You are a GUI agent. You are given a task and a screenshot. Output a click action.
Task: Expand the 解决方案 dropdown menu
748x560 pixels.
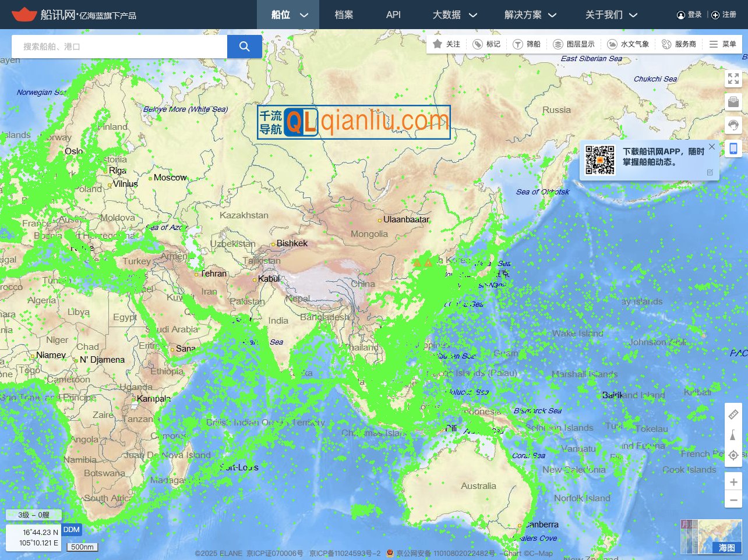pyautogui.click(x=530, y=15)
